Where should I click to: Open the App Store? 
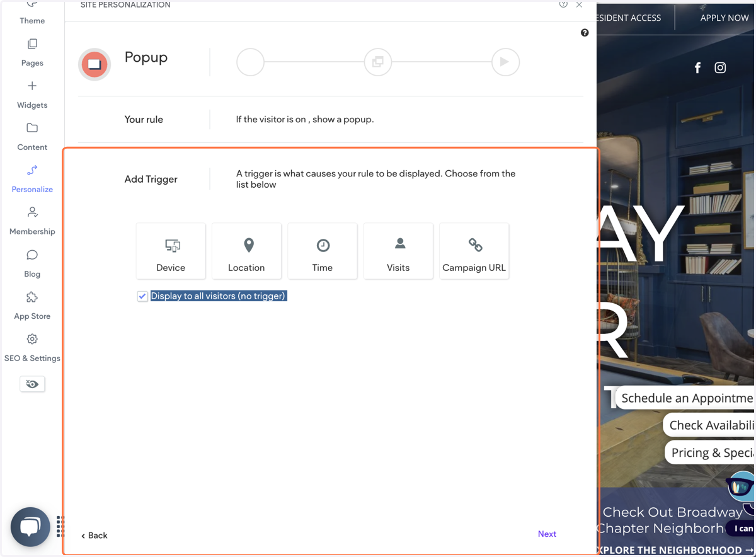(x=32, y=306)
